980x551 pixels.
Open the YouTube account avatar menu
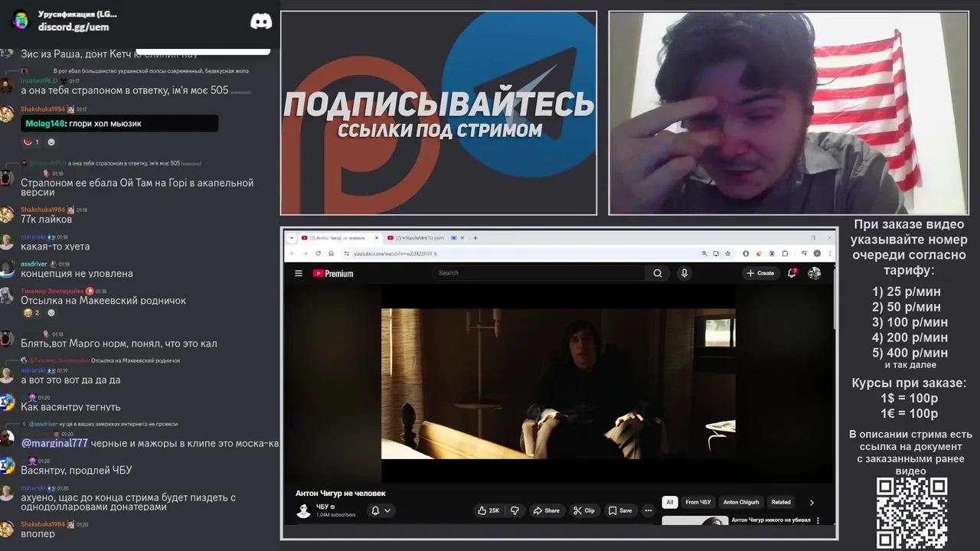(815, 273)
